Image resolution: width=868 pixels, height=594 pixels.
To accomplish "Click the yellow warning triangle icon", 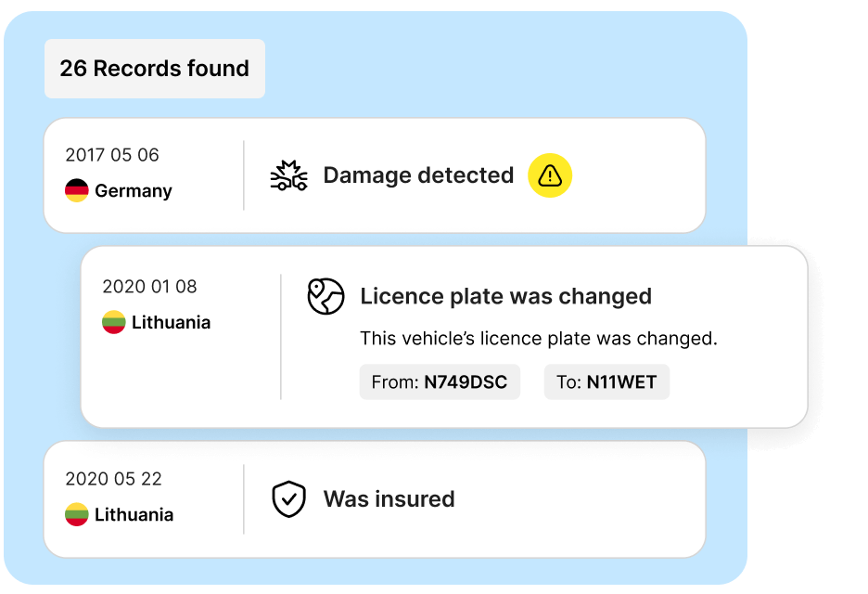I will (550, 175).
